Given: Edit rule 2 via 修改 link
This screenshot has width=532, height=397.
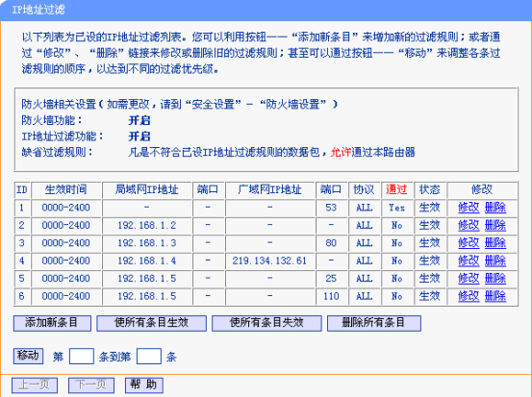Looking at the screenshot, I should point(469,226).
